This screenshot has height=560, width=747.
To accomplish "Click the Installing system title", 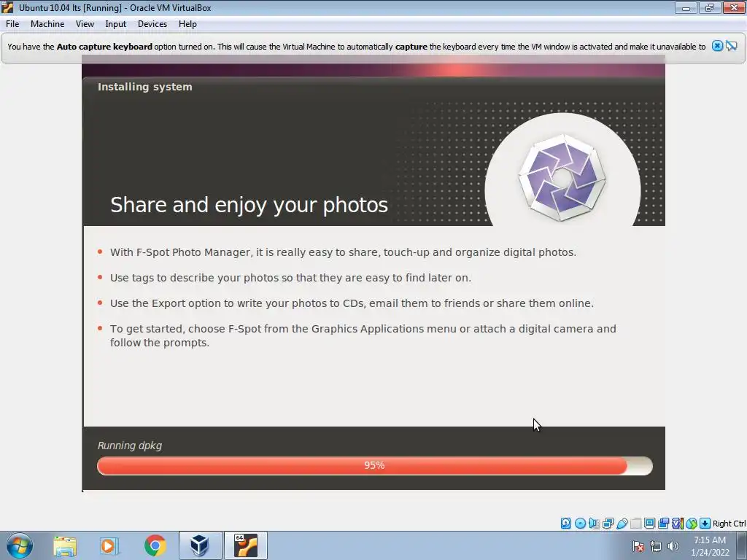I will point(145,87).
